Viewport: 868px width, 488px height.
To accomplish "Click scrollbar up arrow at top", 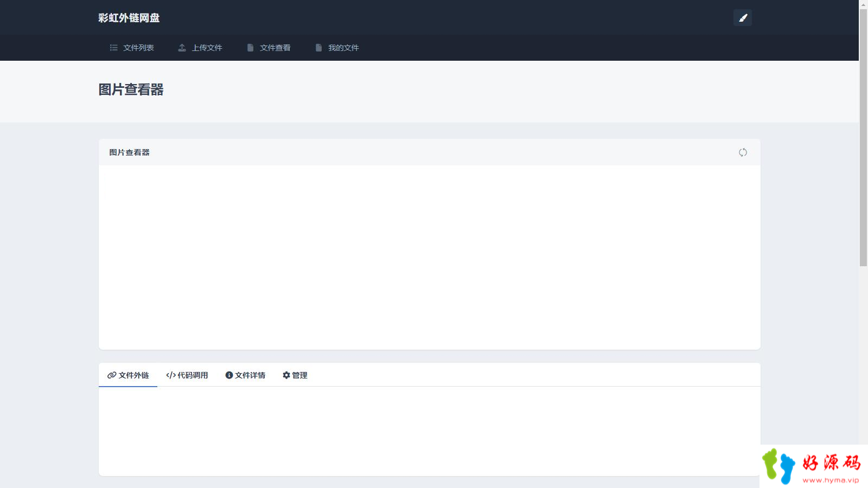I will (863, 4).
